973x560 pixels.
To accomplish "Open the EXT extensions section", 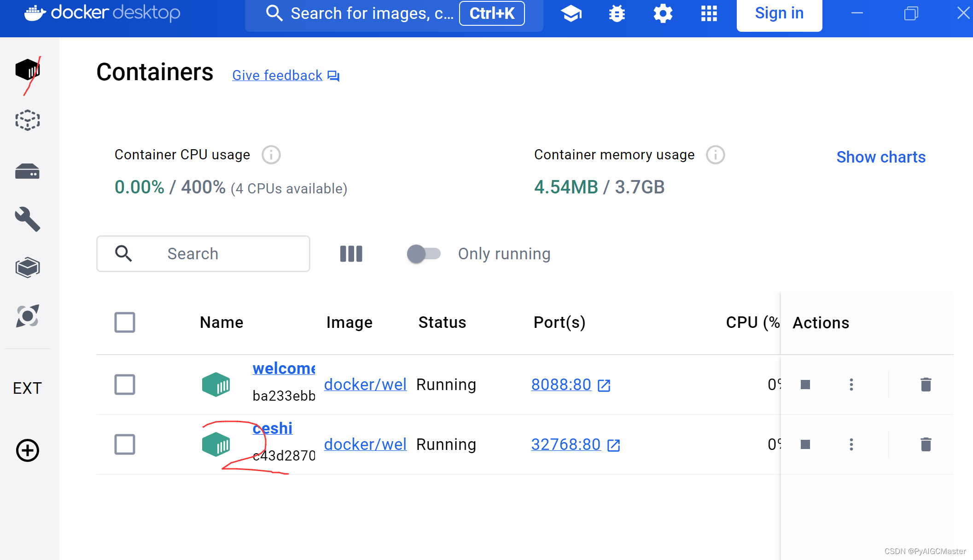I will coord(27,388).
